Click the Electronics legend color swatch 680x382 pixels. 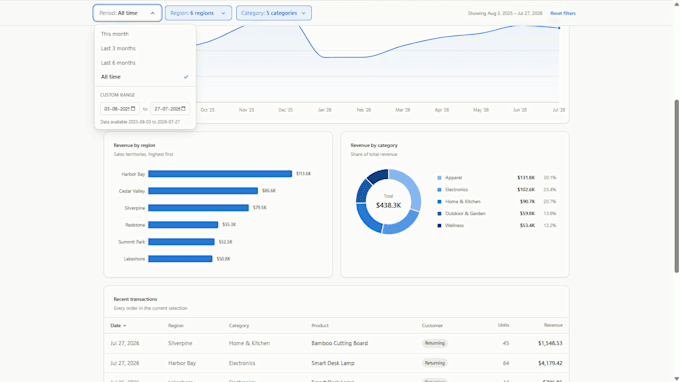pos(439,189)
